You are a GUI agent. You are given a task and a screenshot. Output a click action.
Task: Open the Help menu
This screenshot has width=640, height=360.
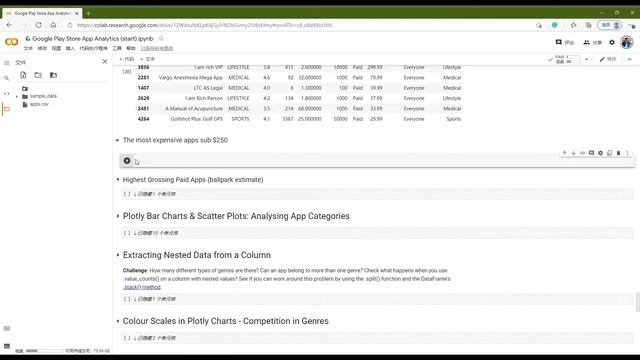click(131, 48)
